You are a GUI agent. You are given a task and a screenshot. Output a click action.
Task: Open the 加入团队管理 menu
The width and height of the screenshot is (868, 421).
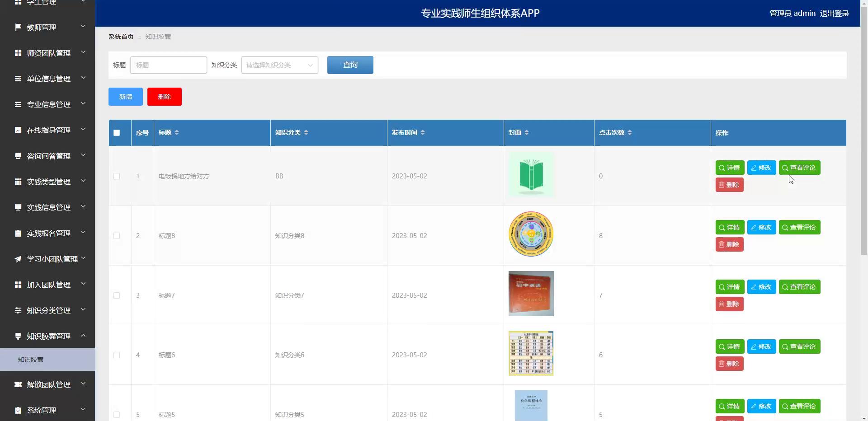tap(47, 285)
